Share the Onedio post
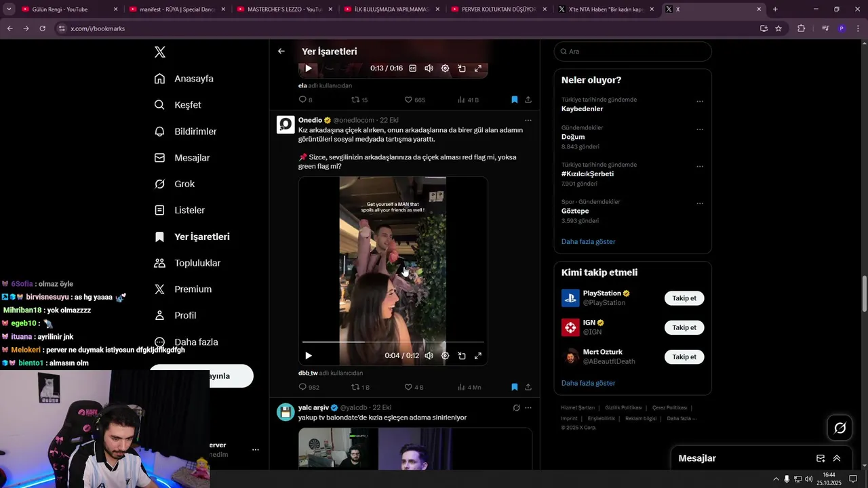The image size is (868, 488). point(528,387)
